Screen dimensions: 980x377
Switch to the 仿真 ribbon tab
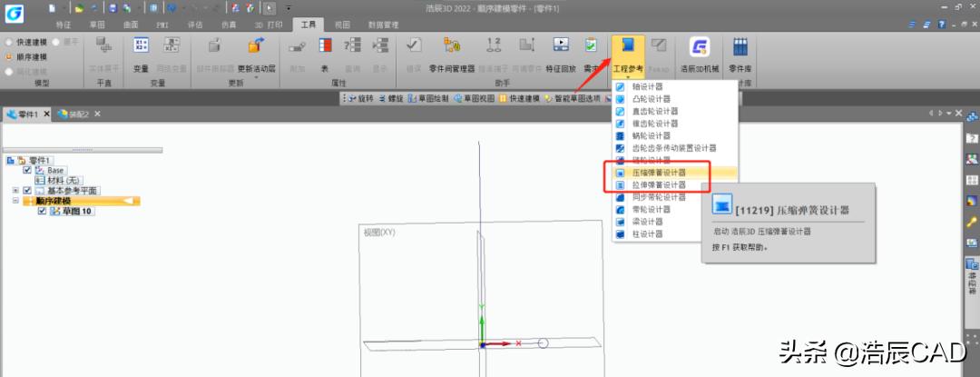point(229,25)
